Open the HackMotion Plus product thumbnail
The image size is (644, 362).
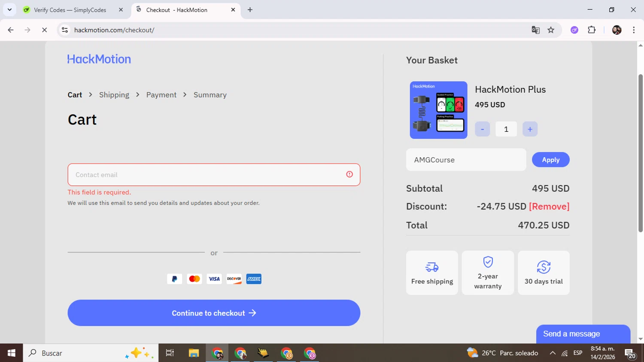pos(438,110)
